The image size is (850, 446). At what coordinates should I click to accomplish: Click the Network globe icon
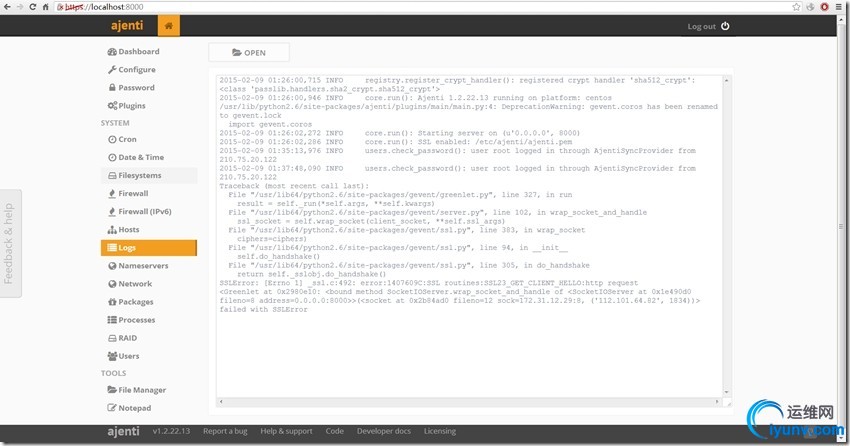pyautogui.click(x=112, y=284)
